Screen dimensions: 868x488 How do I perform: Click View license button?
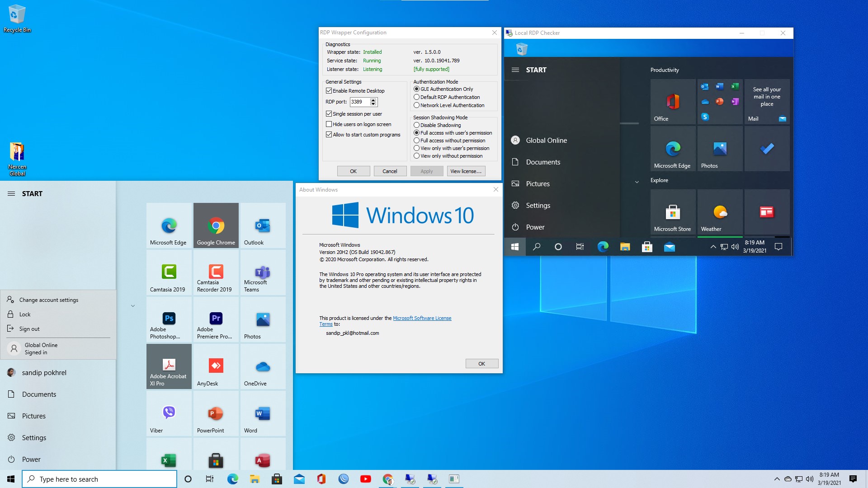pos(466,171)
